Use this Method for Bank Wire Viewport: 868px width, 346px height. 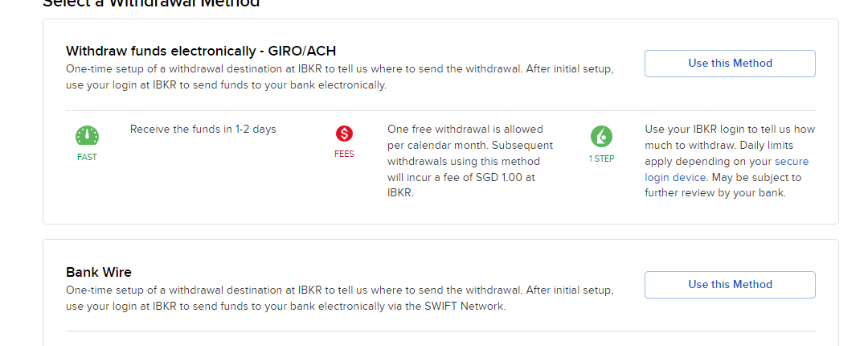[x=730, y=284]
